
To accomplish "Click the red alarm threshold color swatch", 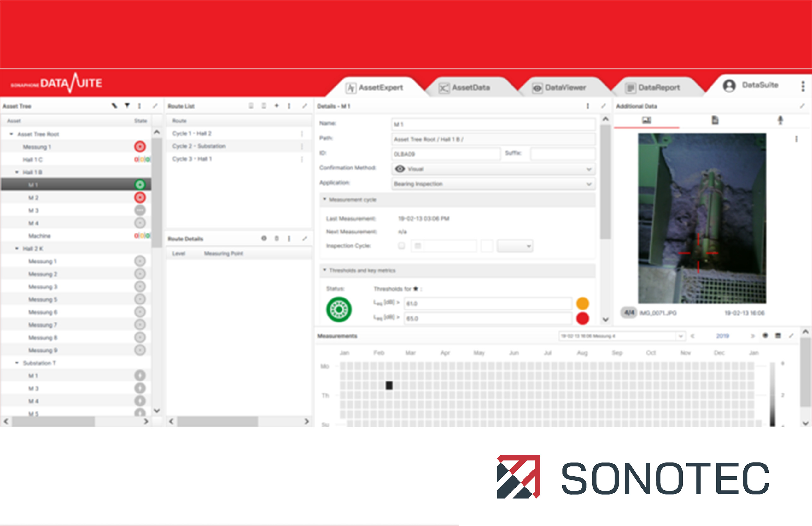I will [582, 318].
